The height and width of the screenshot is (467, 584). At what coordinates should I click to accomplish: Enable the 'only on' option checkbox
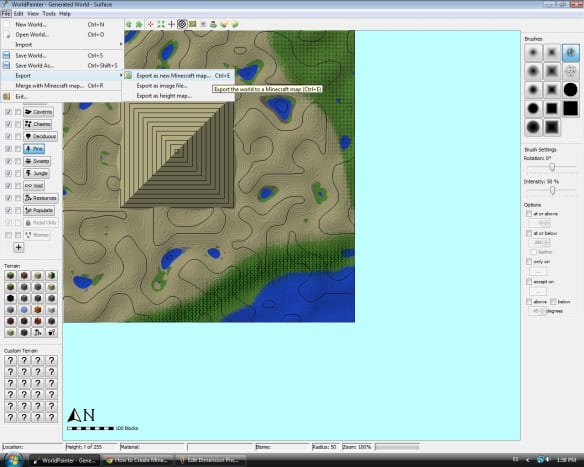click(x=529, y=261)
